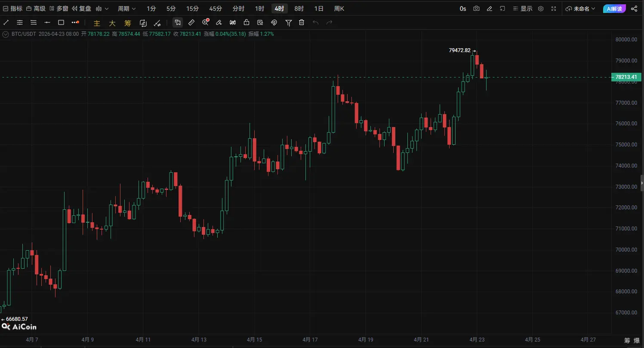
Task: Switch to the 8时 timeframe
Action: (299, 9)
